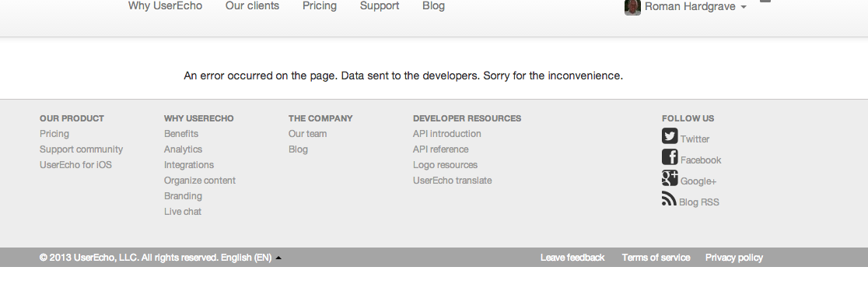Click Leave feedback in the footer bar
The width and height of the screenshot is (868, 281).
(572, 257)
